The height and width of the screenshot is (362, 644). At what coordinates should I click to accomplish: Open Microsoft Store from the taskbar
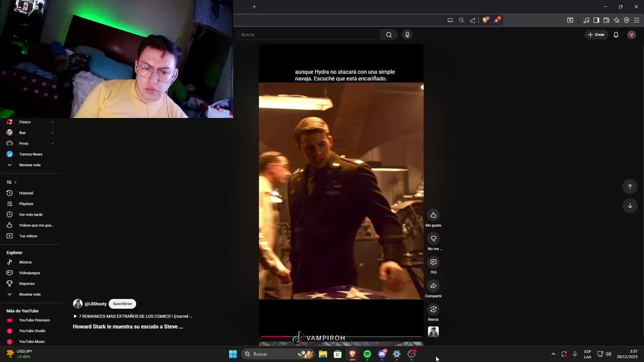tap(338, 354)
